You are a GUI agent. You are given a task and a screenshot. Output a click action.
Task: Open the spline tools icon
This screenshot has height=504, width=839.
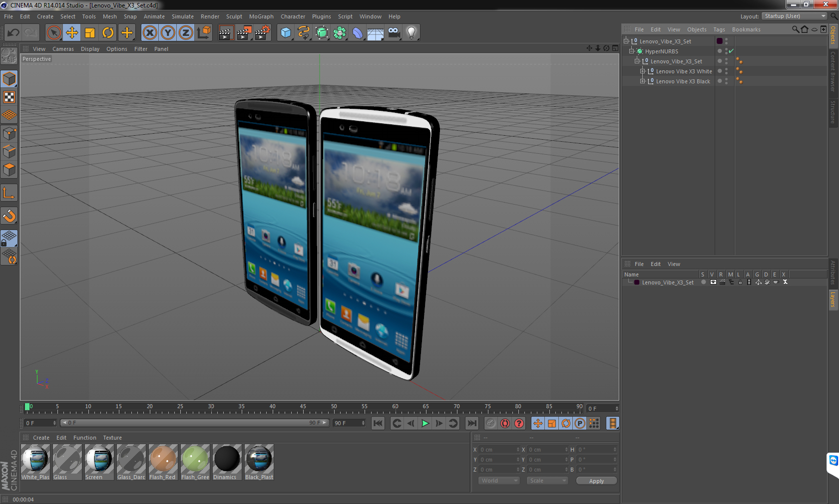coord(304,33)
